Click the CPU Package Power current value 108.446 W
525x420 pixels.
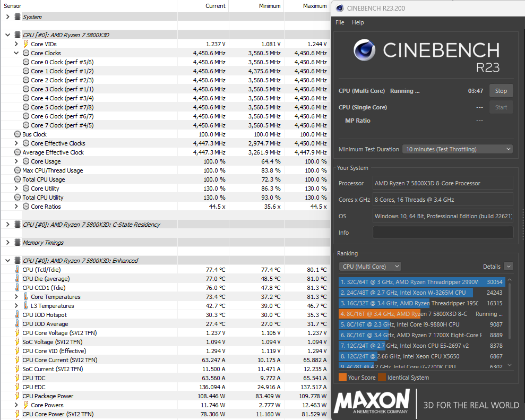(x=211, y=396)
